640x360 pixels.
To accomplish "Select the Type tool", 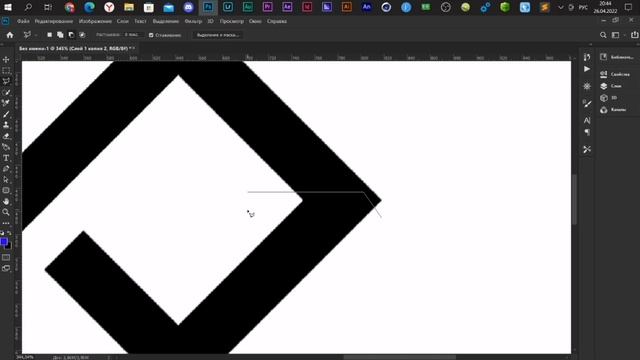I will click(6, 158).
